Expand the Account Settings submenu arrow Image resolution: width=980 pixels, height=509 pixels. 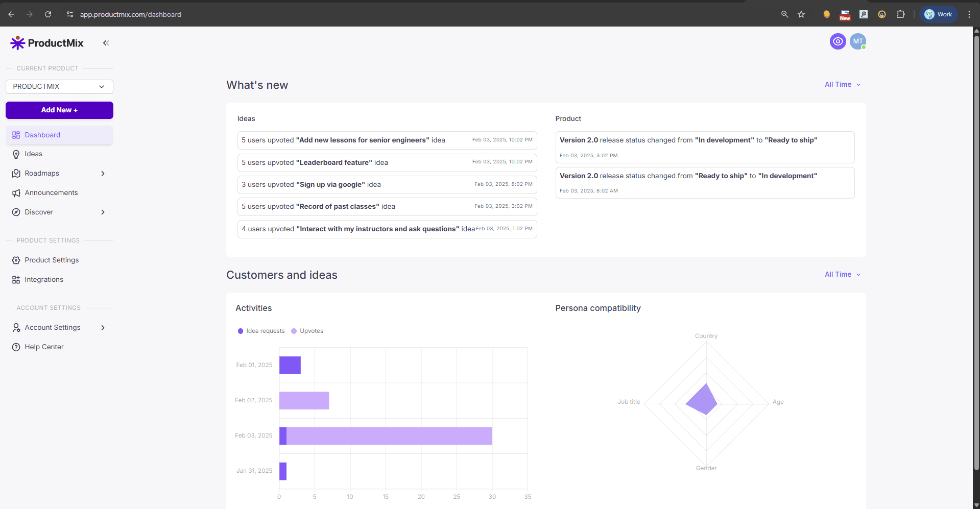click(103, 328)
